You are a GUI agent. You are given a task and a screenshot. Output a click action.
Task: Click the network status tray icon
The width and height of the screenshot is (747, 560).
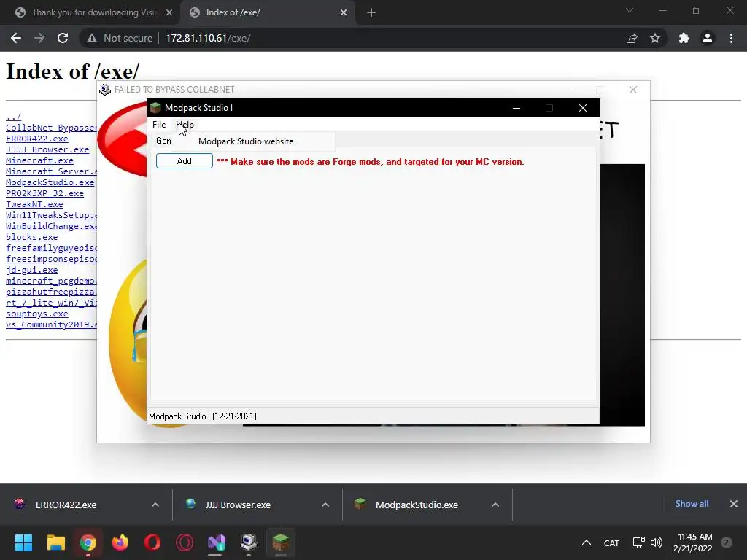(x=638, y=542)
